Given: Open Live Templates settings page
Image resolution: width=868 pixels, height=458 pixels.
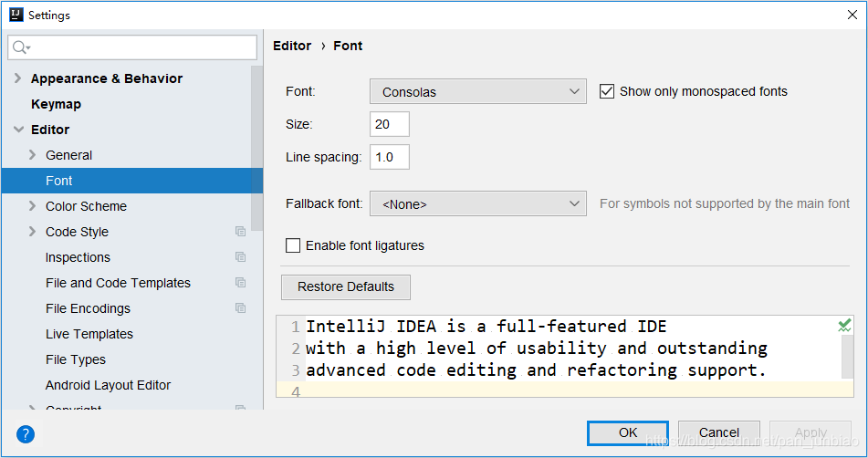Looking at the screenshot, I should pos(89,334).
